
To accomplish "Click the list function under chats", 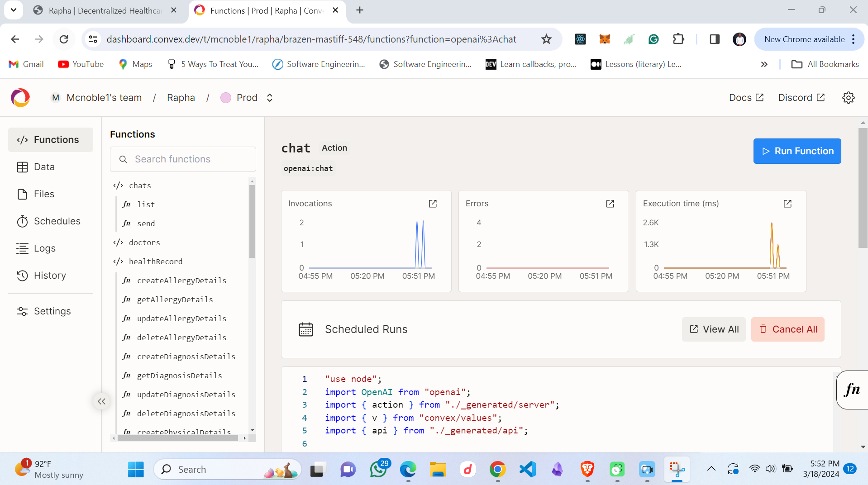I will [x=145, y=204].
